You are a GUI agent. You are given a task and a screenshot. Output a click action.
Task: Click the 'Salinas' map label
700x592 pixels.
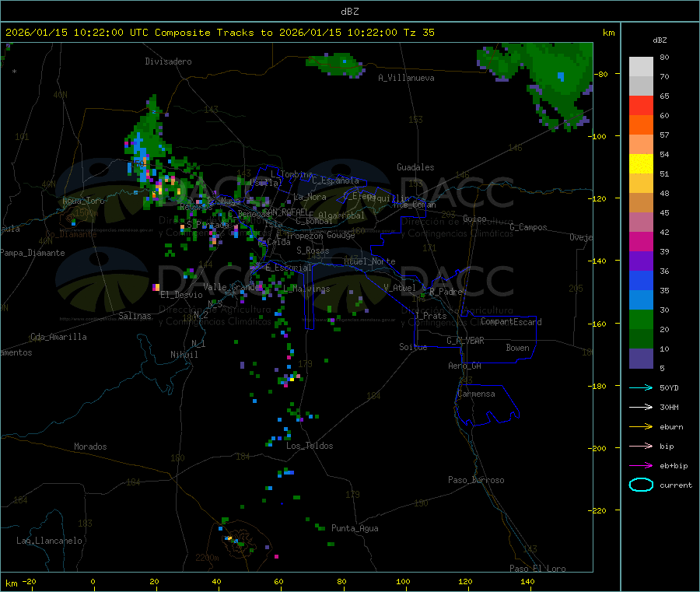[x=135, y=316]
